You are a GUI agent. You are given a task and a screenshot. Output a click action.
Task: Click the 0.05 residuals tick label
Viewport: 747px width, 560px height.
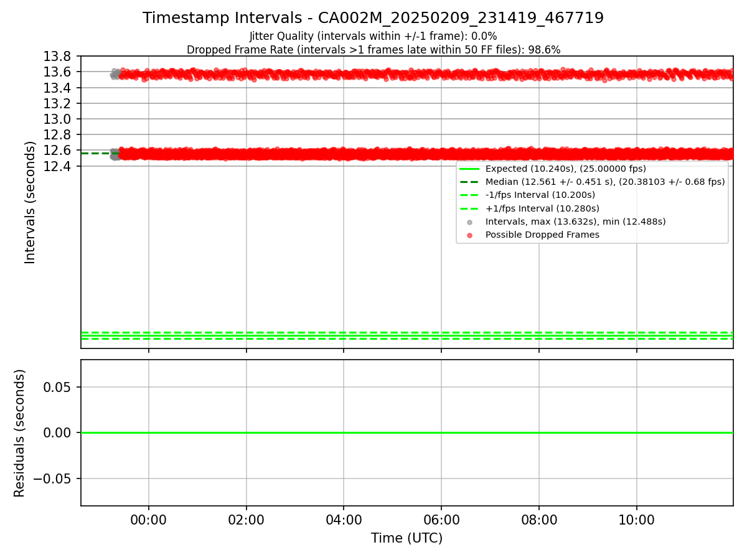point(60,387)
